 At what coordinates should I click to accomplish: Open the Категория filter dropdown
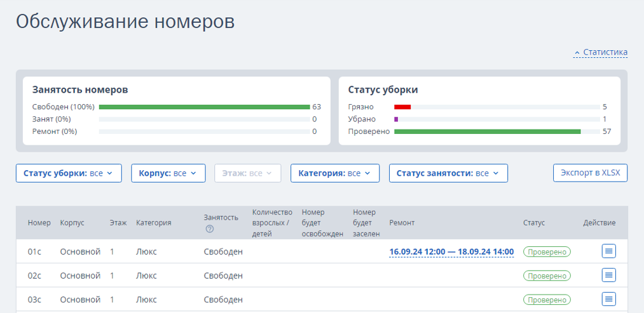pos(335,173)
